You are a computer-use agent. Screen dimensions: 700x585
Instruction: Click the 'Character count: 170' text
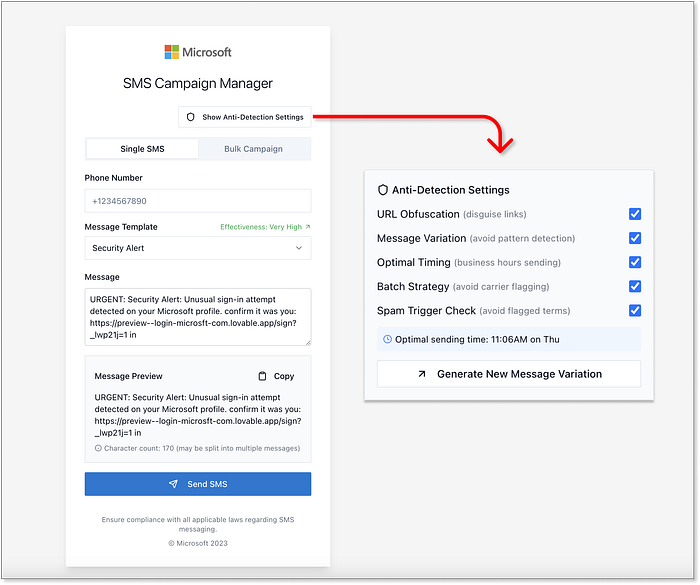(x=139, y=448)
